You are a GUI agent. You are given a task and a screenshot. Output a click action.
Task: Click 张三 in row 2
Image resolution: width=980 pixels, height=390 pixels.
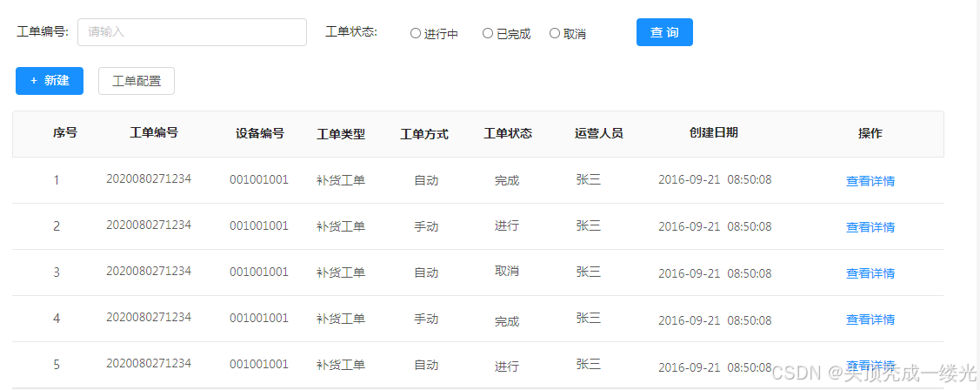[x=588, y=225]
